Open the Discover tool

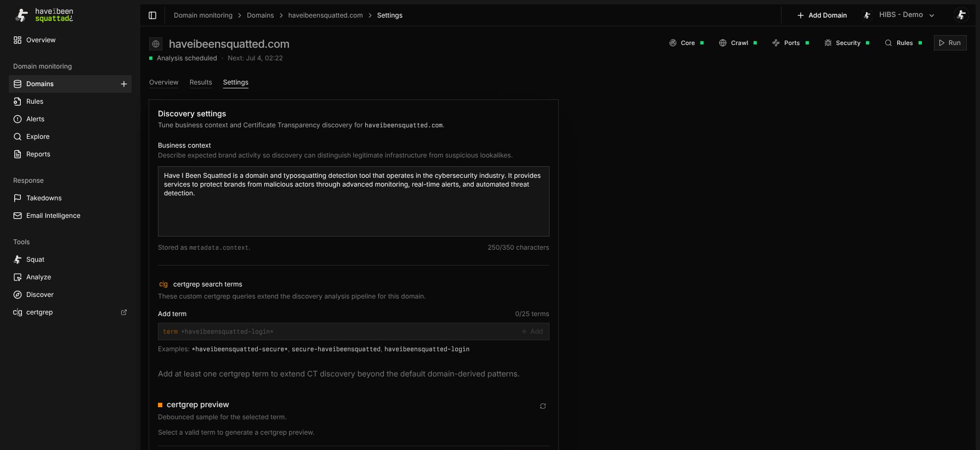pyautogui.click(x=70, y=295)
